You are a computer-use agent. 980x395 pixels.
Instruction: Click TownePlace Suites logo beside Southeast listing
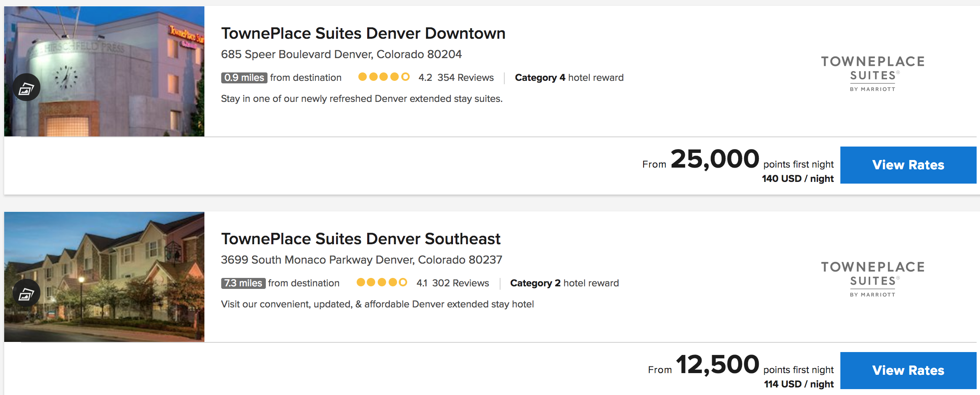click(873, 279)
